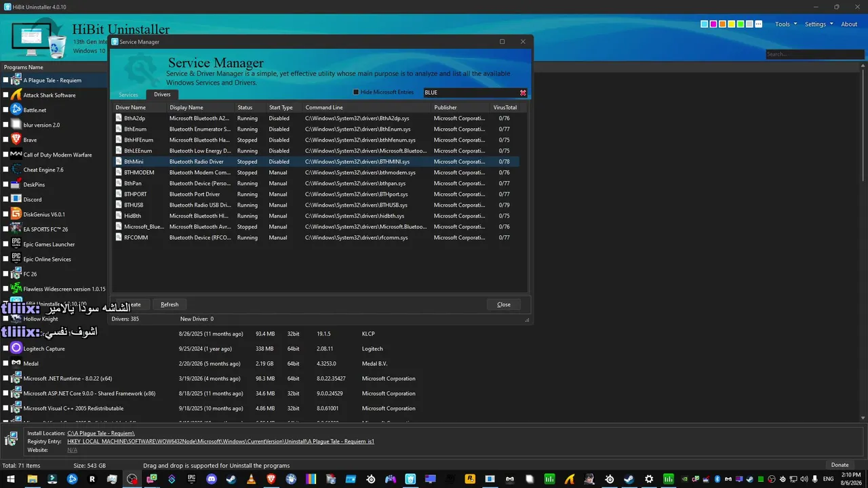Click the Close button in Service Manager
This screenshot has width=868, height=488.
pos(504,304)
